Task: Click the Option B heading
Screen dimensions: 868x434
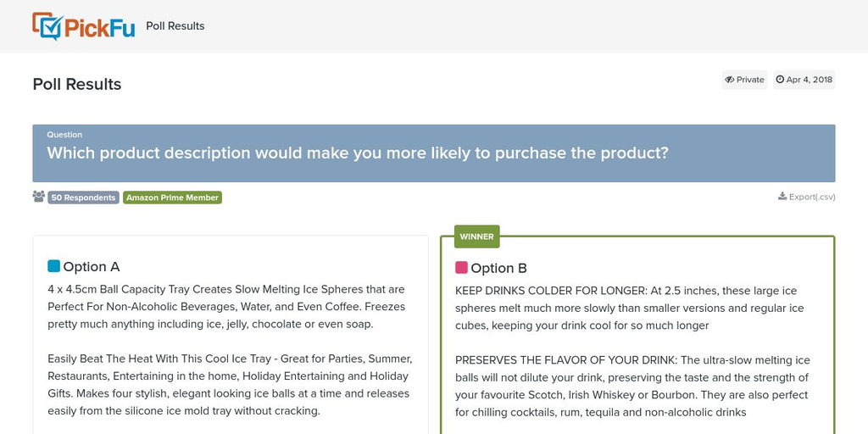Action: click(498, 268)
